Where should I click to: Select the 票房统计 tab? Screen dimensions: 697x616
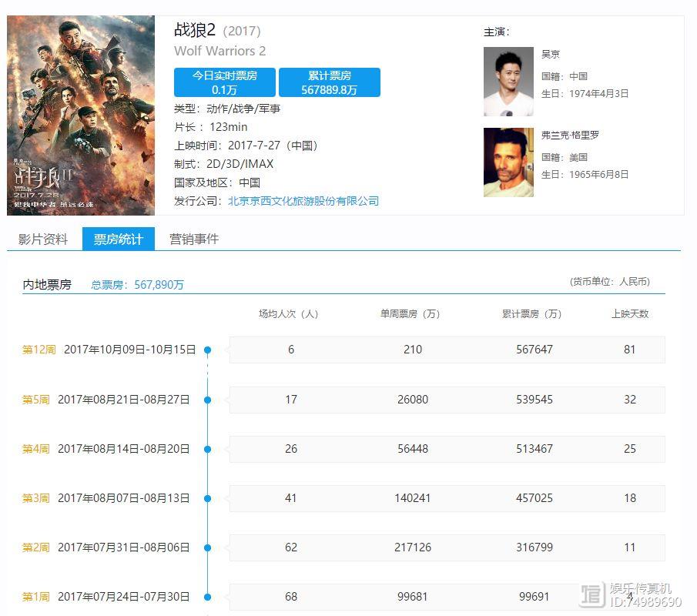click(x=119, y=239)
